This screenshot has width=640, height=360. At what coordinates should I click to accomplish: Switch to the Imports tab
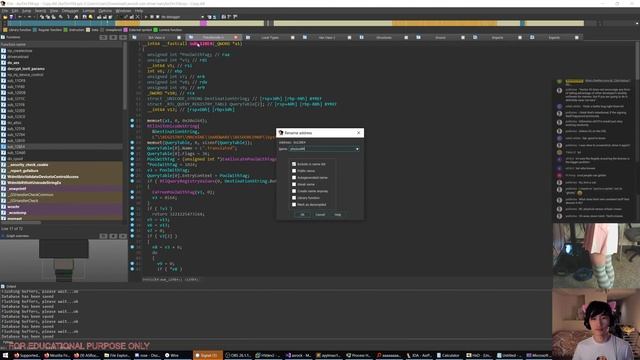click(x=497, y=38)
